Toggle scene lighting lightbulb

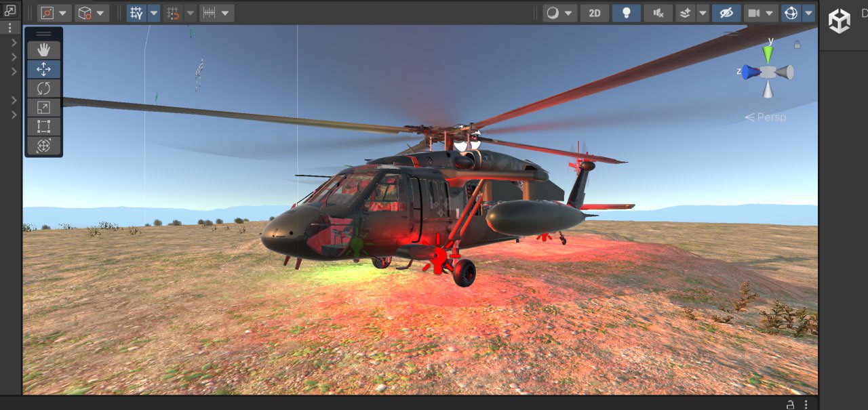point(627,13)
